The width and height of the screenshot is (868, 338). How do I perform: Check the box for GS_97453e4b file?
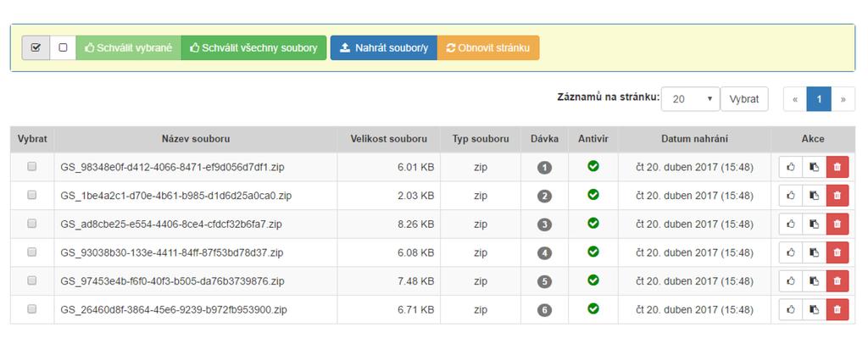pos(32,280)
